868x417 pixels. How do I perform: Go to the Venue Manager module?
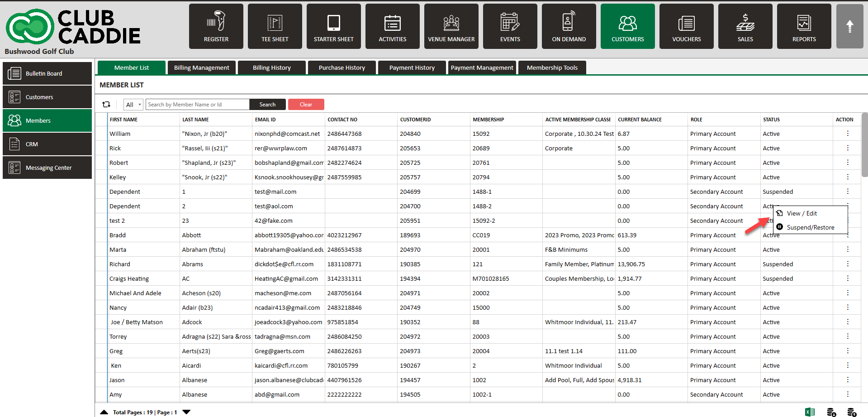click(451, 26)
